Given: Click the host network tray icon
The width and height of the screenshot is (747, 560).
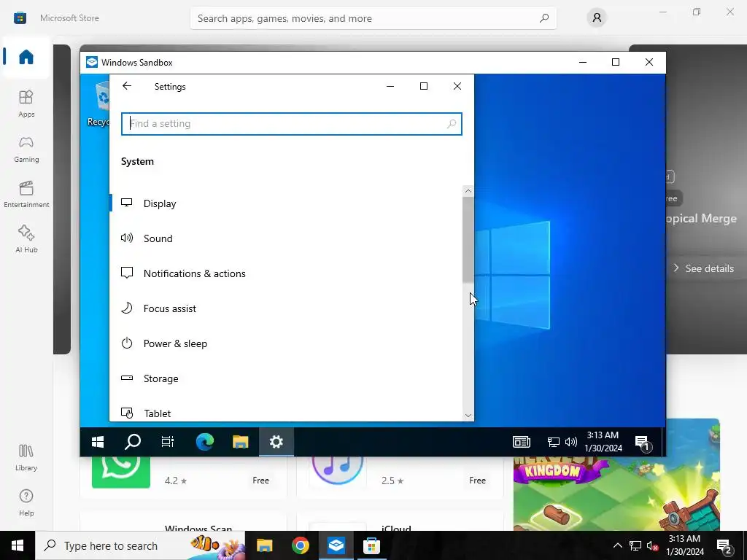Looking at the screenshot, I should tap(635, 545).
